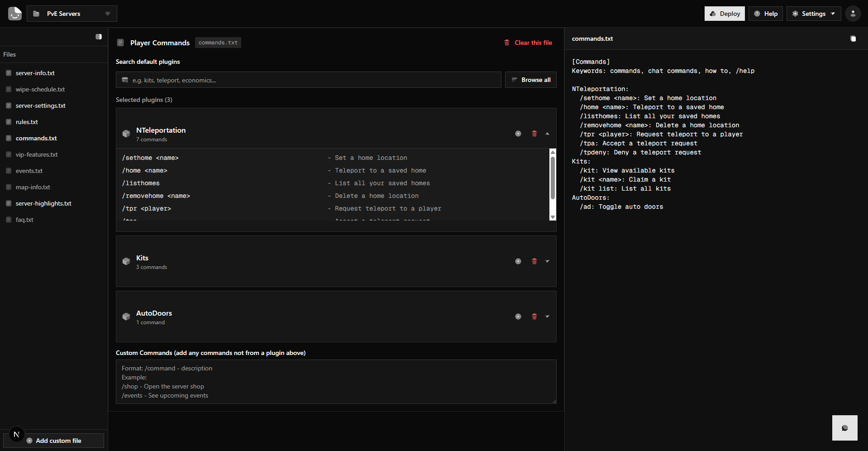Expand the AutoDoors plugin section
The image size is (868, 451).
(547, 317)
